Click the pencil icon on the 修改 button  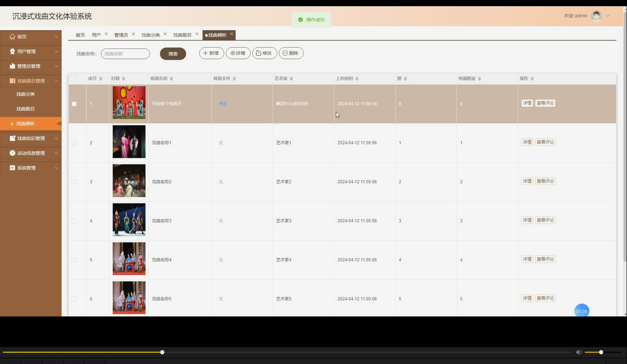258,53
